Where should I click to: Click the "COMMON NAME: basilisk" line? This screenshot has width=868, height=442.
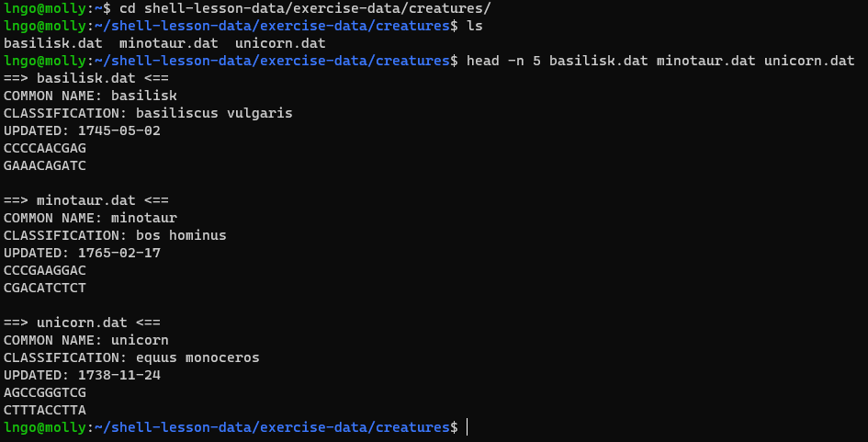90,96
